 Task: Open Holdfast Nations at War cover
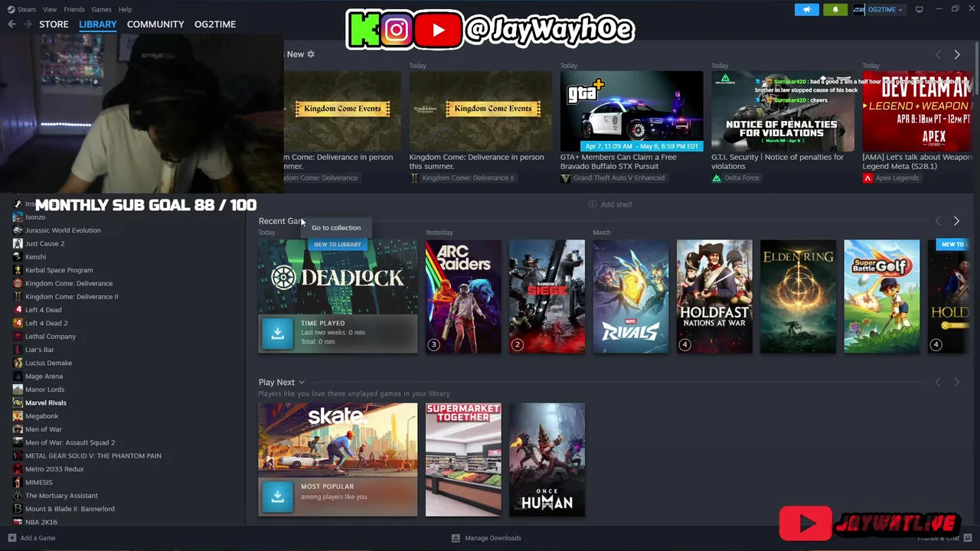pyautogui.click(x=714, y=296)
